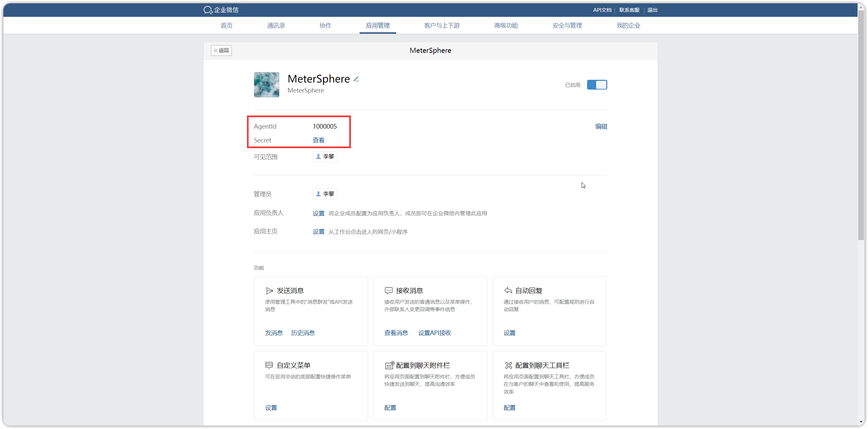Click the 自定义菜单 menu icon
The height and width of the screenshot is (429, 868).
coord(269,365)
